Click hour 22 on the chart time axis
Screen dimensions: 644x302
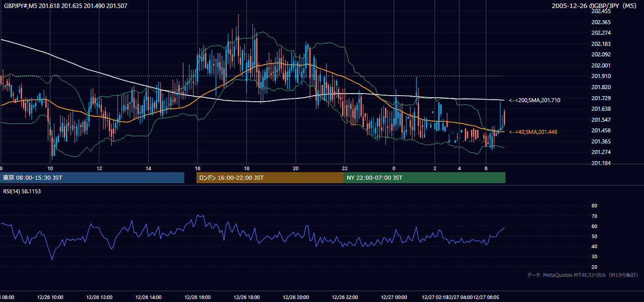(x=345, y=168)
